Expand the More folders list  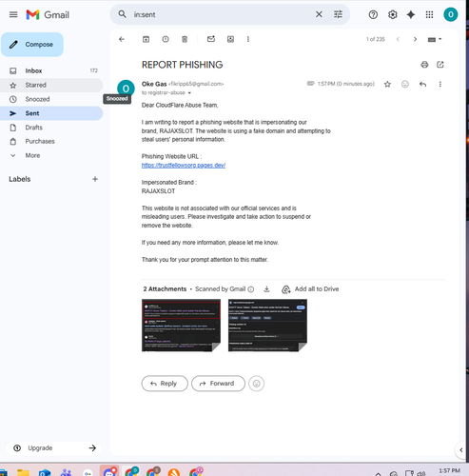pyautogui.click(x=51, y=155)
